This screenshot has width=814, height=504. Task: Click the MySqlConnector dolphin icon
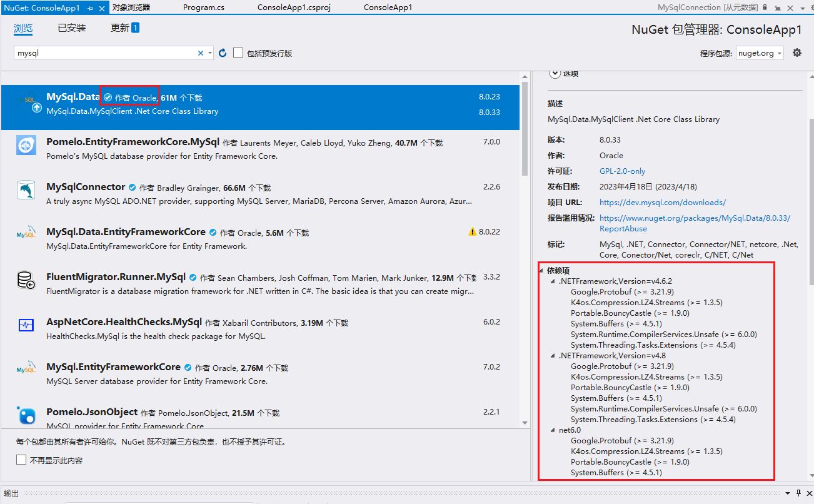(26, 190)
